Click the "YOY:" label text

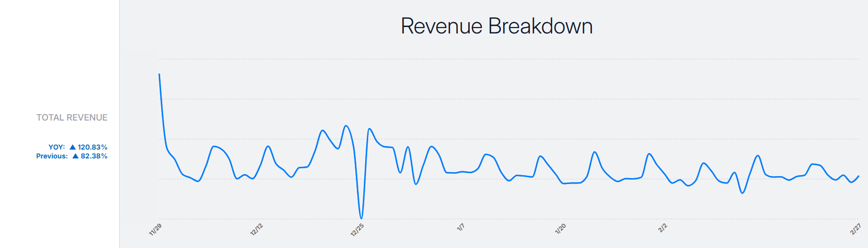tap(57, 147)
